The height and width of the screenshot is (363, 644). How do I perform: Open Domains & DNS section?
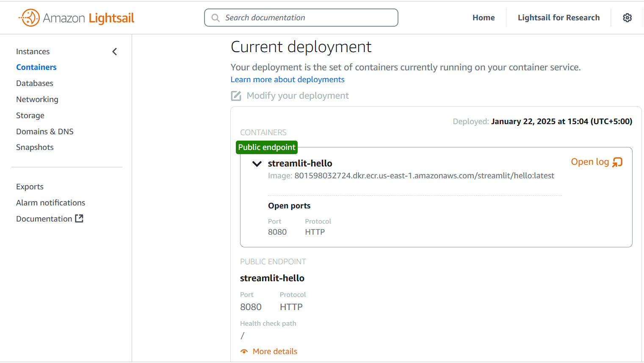click(45, 132)
